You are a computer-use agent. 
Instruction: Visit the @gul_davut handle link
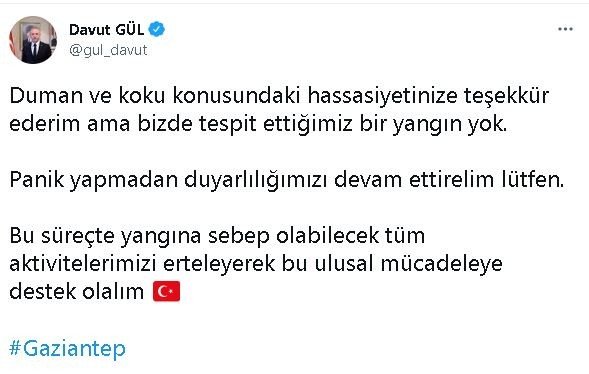[108, 50]
